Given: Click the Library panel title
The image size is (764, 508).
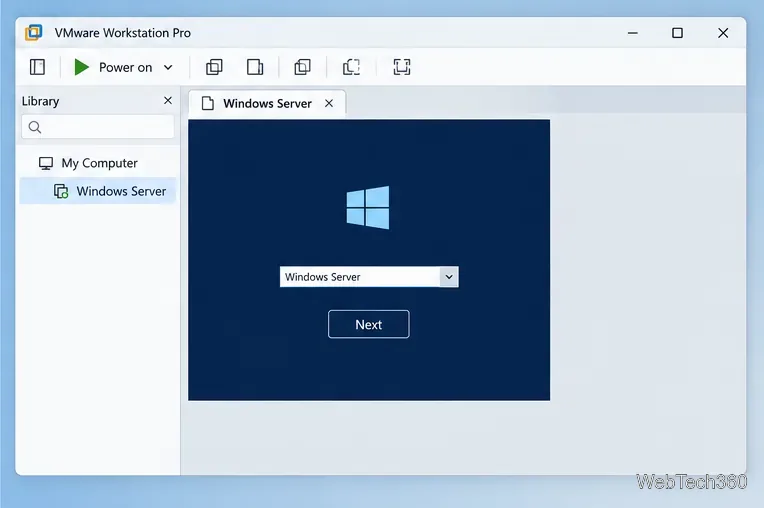Looking at the screenshot, I should point(40,101).
